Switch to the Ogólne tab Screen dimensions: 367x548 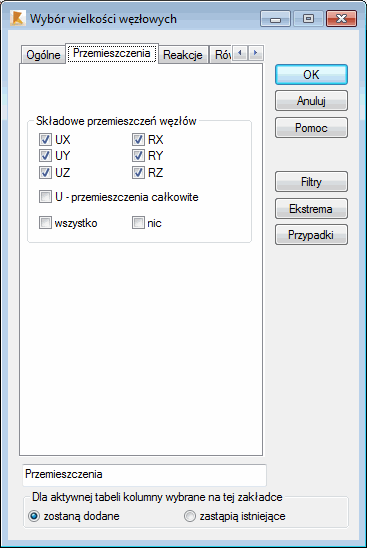(43, 55)
